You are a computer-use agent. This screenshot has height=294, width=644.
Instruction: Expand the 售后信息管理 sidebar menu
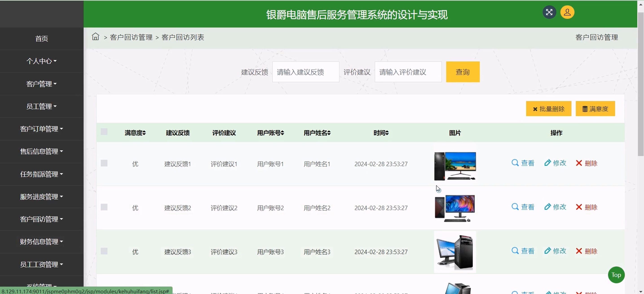pos(42,151)
